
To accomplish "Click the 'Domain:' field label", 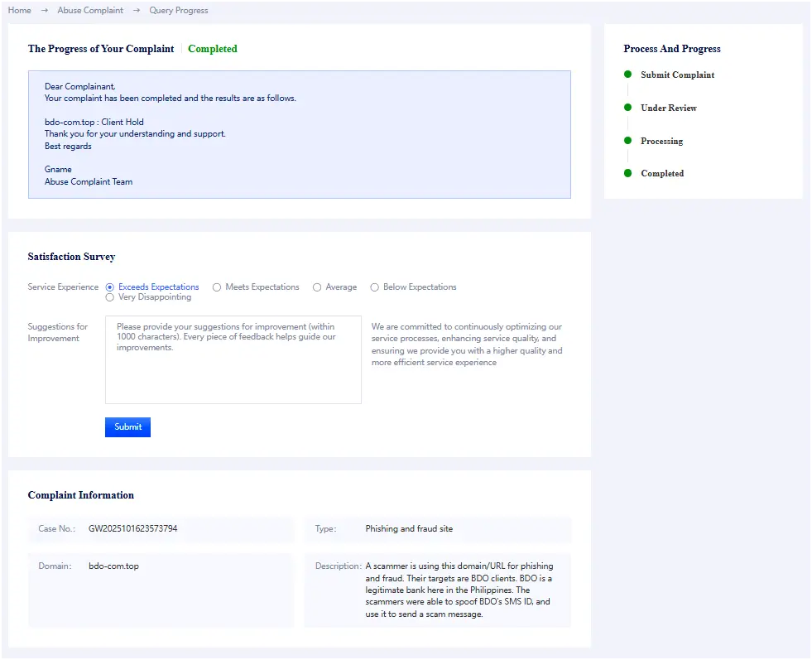I will coord(55,566).
